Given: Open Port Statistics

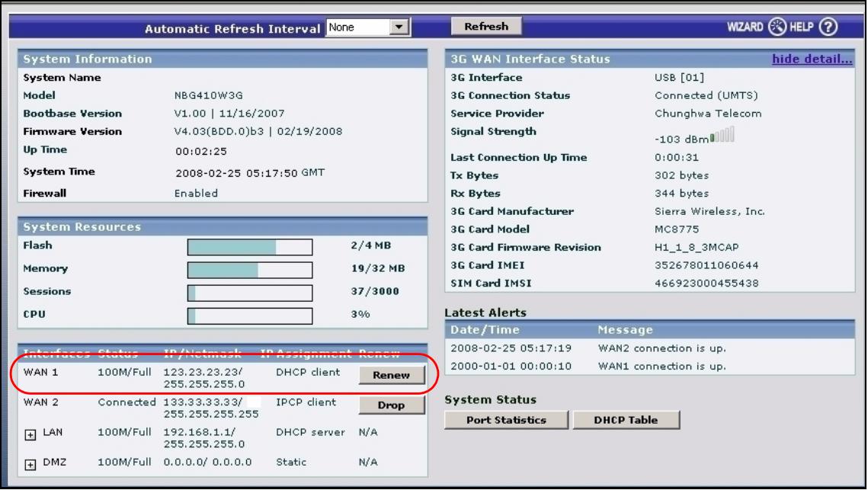Looking at the screenshot, I should [506, 420].
